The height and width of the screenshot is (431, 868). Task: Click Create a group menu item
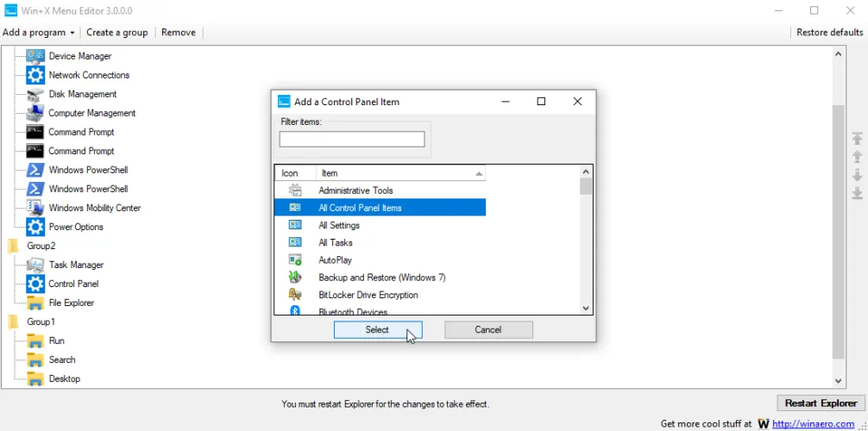[x=116, y=33]
